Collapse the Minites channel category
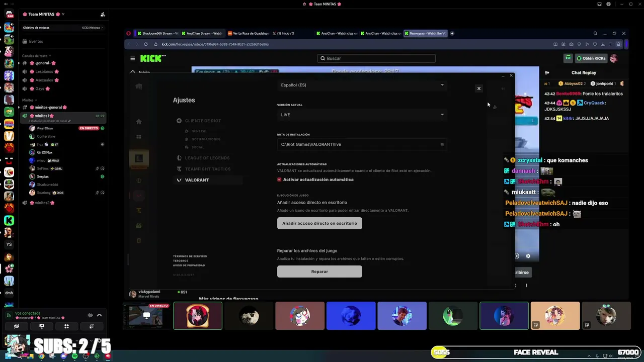Screen dimensions: 644x362 tap(29, 100)
